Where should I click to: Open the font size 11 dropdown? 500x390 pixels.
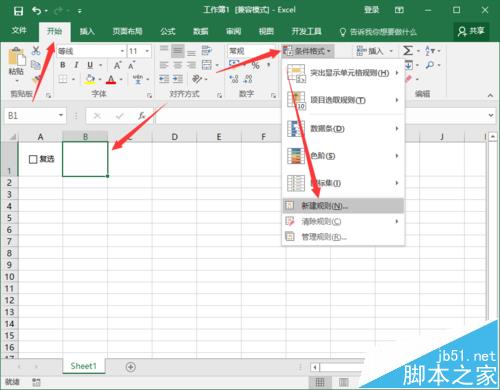pos(147,51)
